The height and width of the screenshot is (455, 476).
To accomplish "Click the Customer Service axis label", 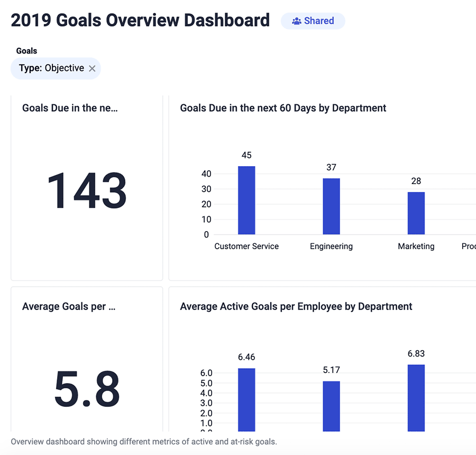I will (246, 246).
